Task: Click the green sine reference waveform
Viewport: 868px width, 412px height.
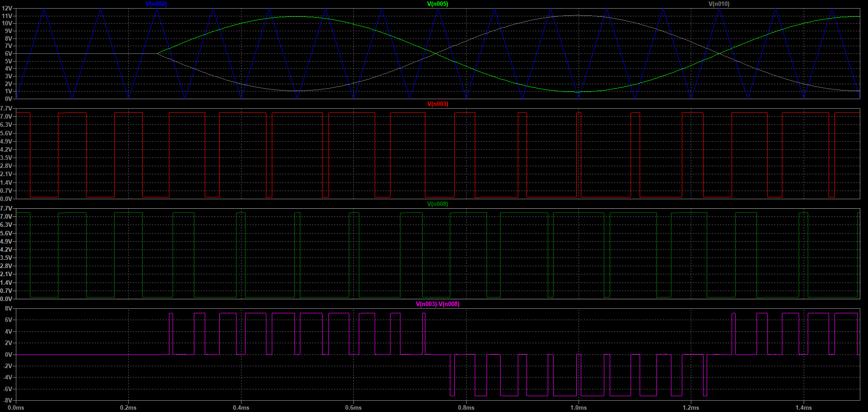Action: tap(294, 17)
